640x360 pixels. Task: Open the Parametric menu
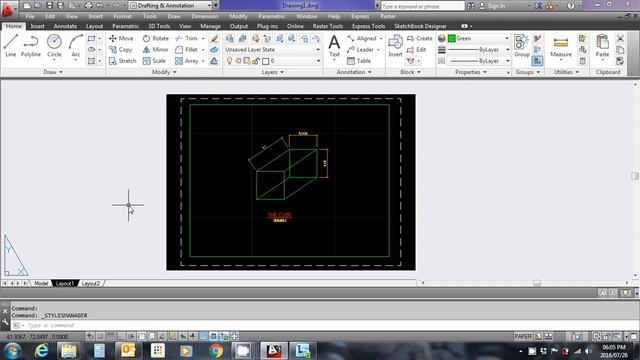[x=271, y=16]
